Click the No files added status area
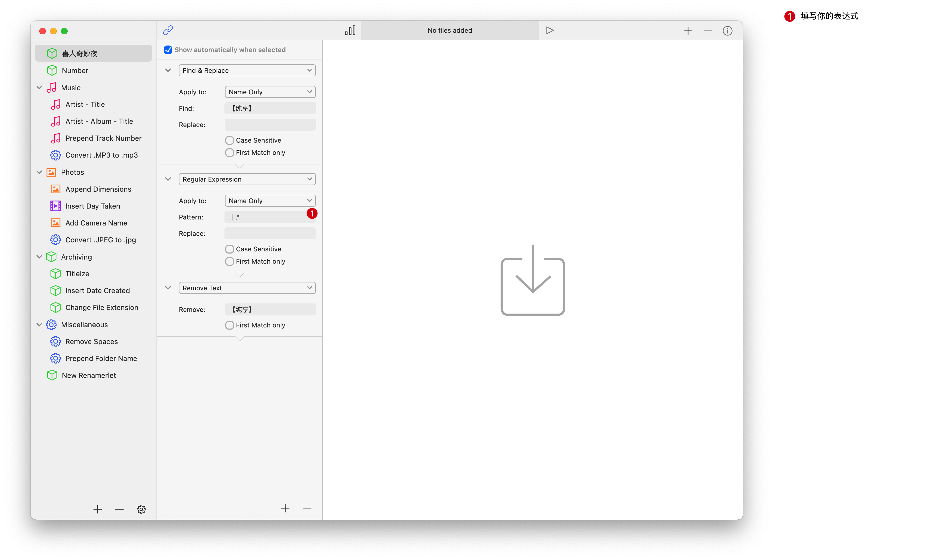 click(449, 31)
